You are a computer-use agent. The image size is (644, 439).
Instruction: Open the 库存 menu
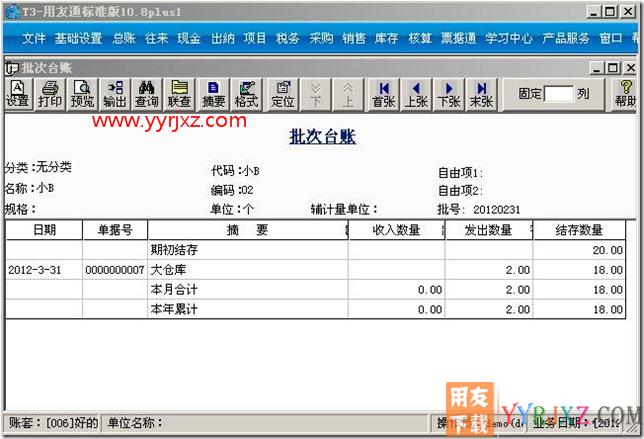(x=386, y=38)
